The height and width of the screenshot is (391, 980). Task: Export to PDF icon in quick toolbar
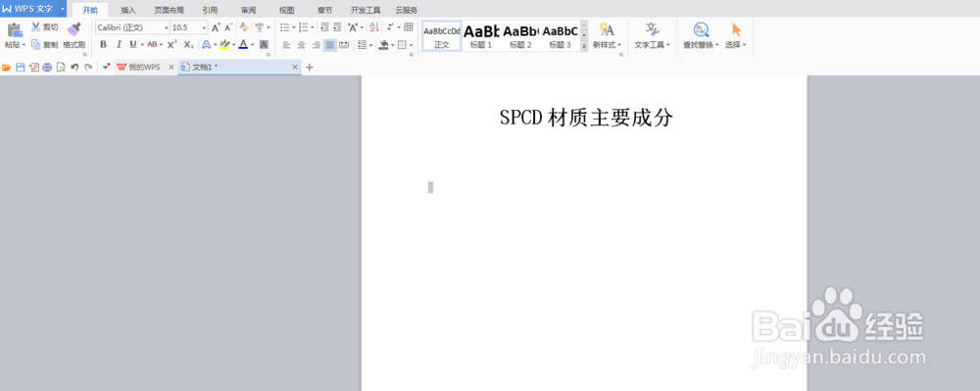pyautogui.click(x=33, y=68)
